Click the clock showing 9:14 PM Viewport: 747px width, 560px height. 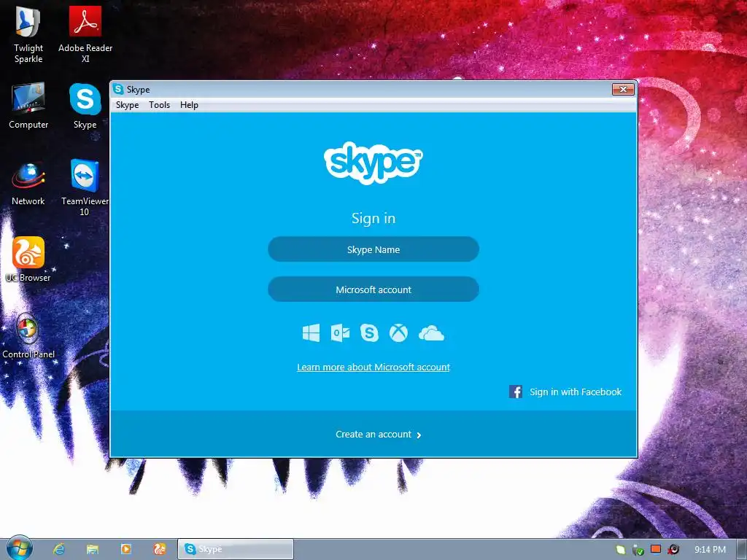pyautogui.click(x=710, y=550)
